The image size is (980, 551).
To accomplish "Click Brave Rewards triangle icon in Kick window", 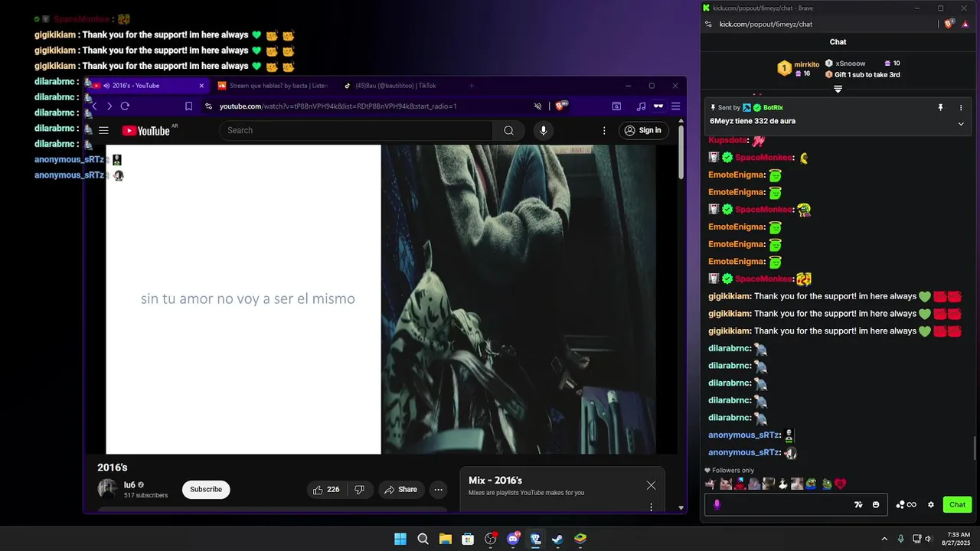I will (965, 24).
